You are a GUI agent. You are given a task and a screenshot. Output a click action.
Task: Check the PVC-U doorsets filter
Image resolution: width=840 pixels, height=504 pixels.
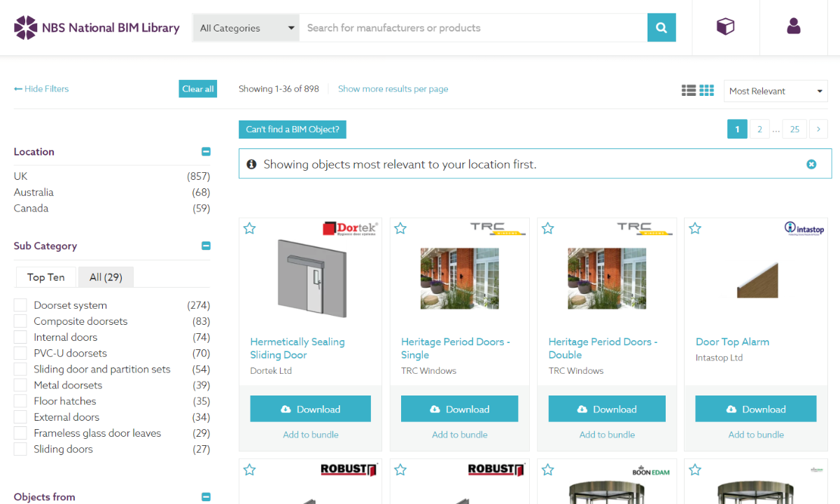[20, 353]
